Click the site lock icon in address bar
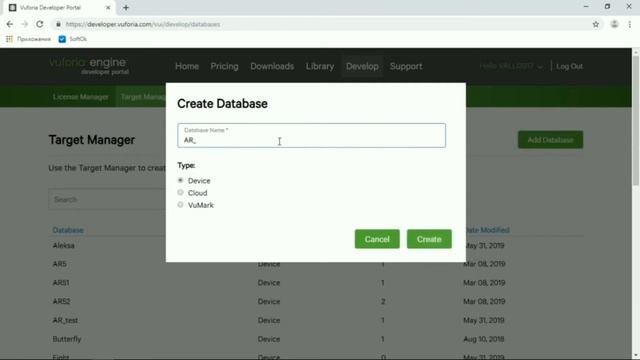The width and height of the screenshot is (640, 360). (58, 24)
